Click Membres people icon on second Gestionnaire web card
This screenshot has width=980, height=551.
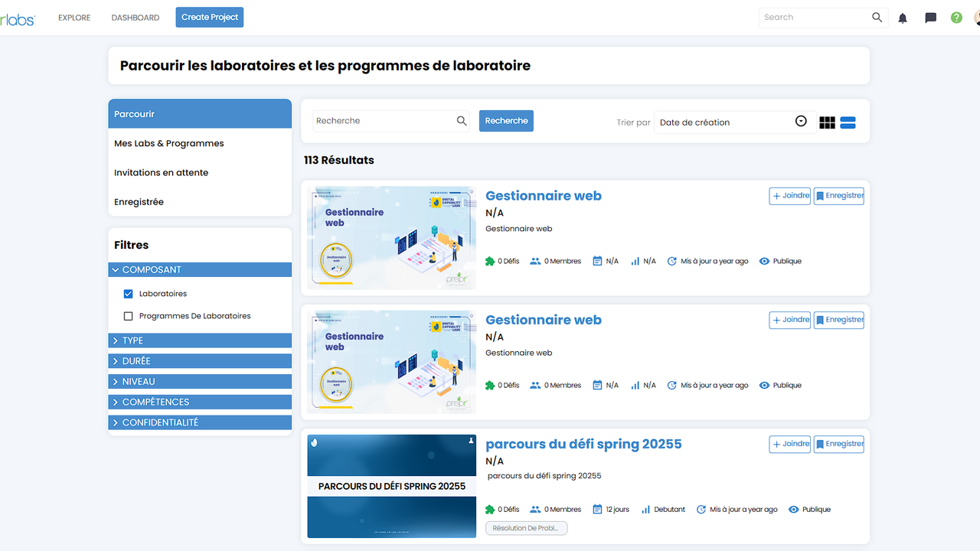(535, 385)
